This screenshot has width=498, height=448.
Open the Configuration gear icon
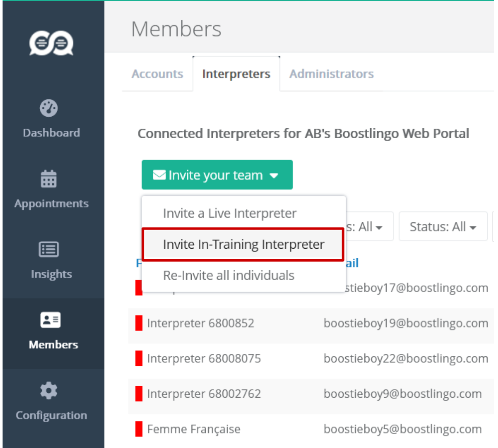[x=49, y=391]
